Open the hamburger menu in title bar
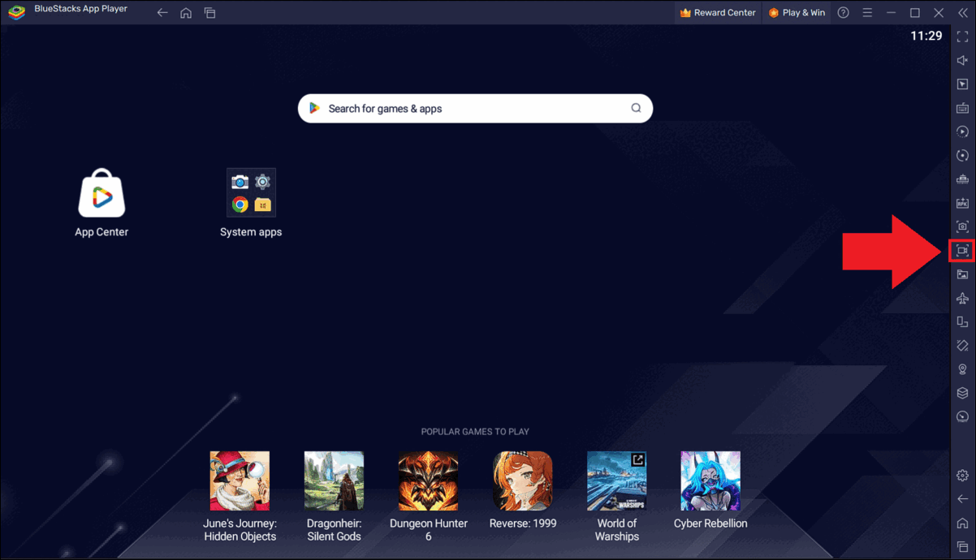 click(867, 13)
